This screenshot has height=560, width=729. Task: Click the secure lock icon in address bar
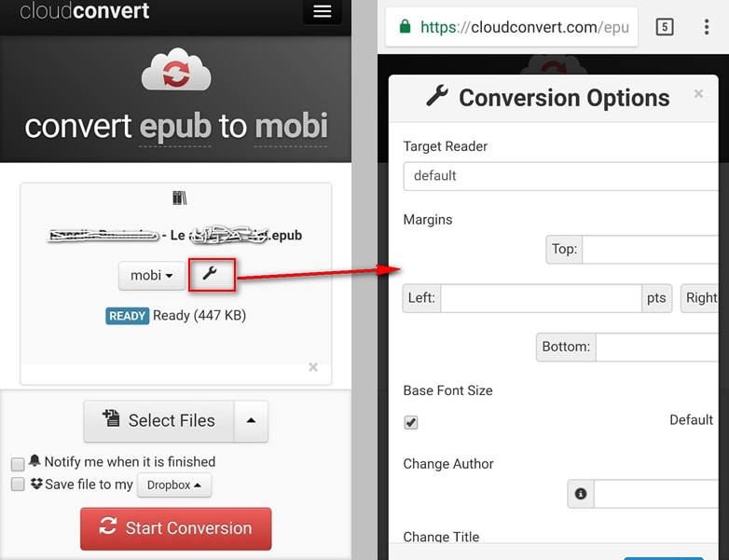click(405, 26)
